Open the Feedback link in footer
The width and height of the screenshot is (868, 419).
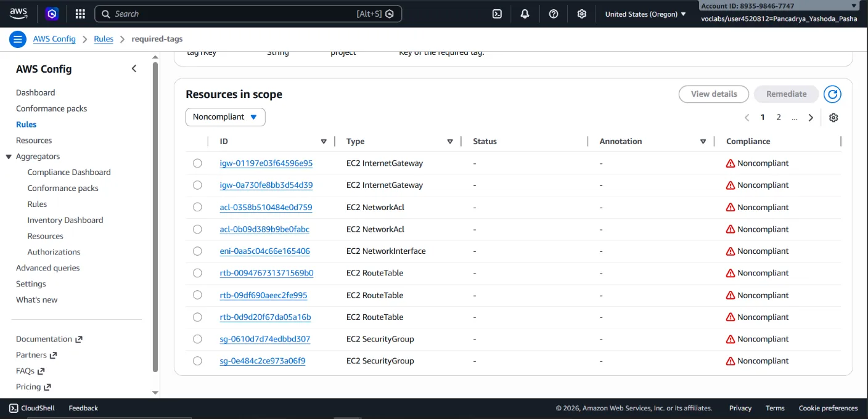(x=83, y=408)
